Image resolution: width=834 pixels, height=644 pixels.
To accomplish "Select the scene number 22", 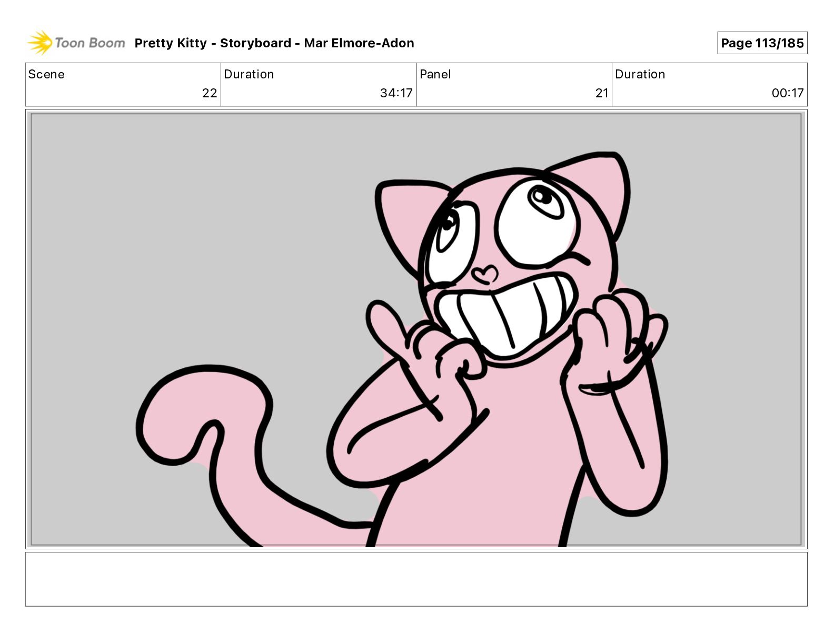I will 210,93.
